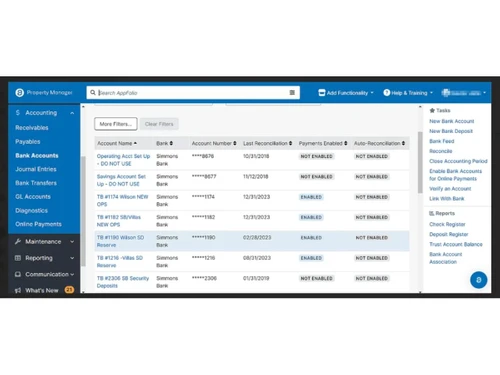Open the Check Register report
This screenshot has height=375, width=500.
point(447,224)
